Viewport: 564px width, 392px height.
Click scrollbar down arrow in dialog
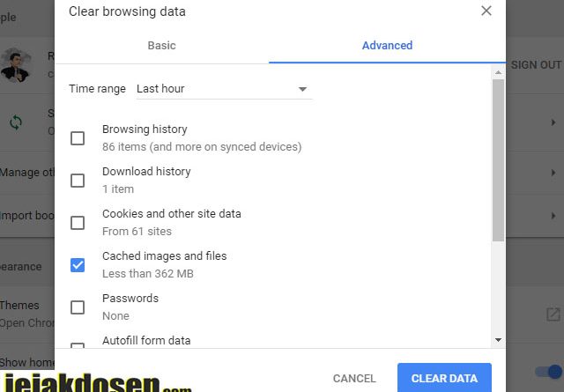point(498,340)
